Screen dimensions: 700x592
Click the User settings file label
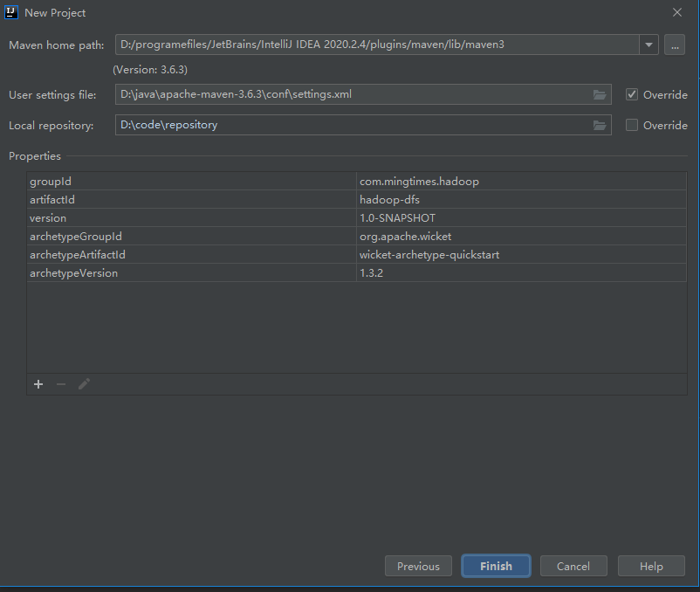coord(52,95)
